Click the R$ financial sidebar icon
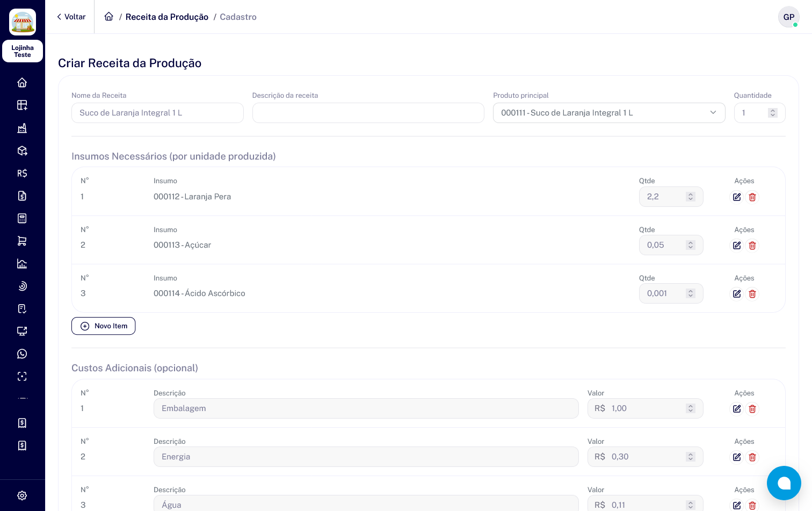Screen dimensions: 812x511 22,173
